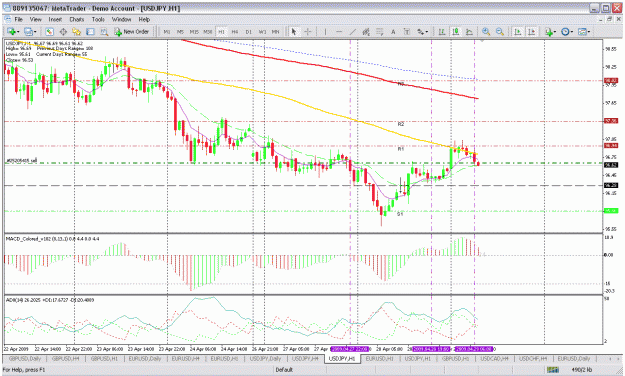Click the New Order button
This screenshot has width=625, height=376.
(132, 31)
